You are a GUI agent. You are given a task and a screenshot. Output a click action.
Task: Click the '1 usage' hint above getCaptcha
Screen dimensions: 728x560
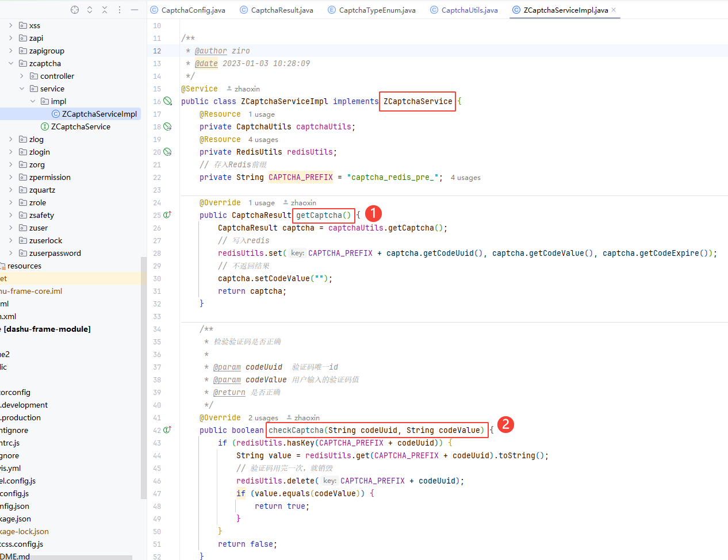[x=262, y=203]
